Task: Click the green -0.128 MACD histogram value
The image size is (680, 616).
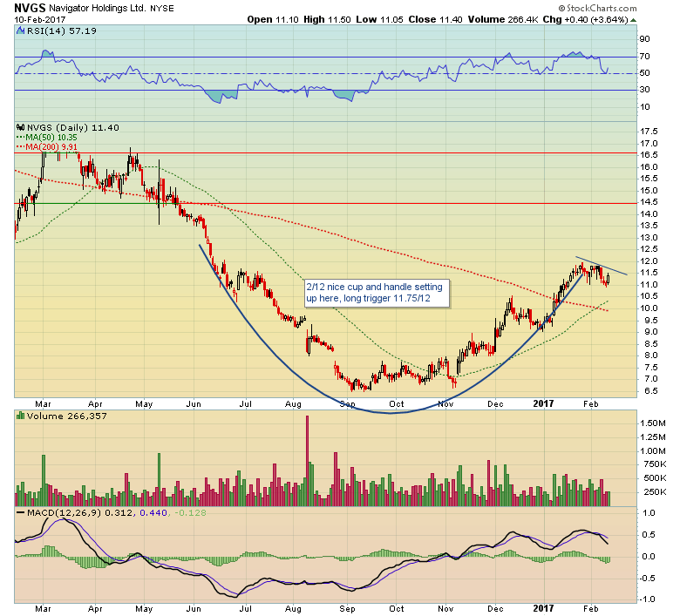Action: [190, 513]
